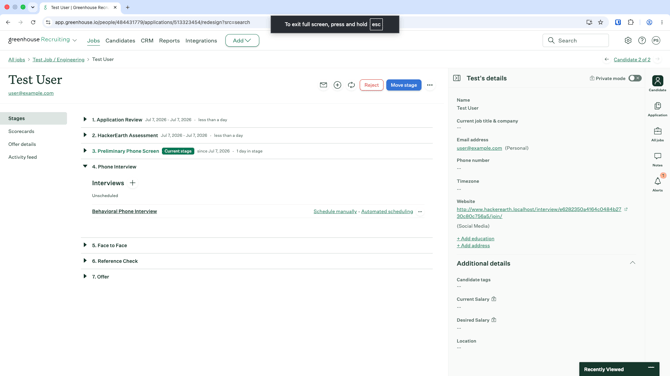
Task: Open the settings gear icon
Action: 628,41
